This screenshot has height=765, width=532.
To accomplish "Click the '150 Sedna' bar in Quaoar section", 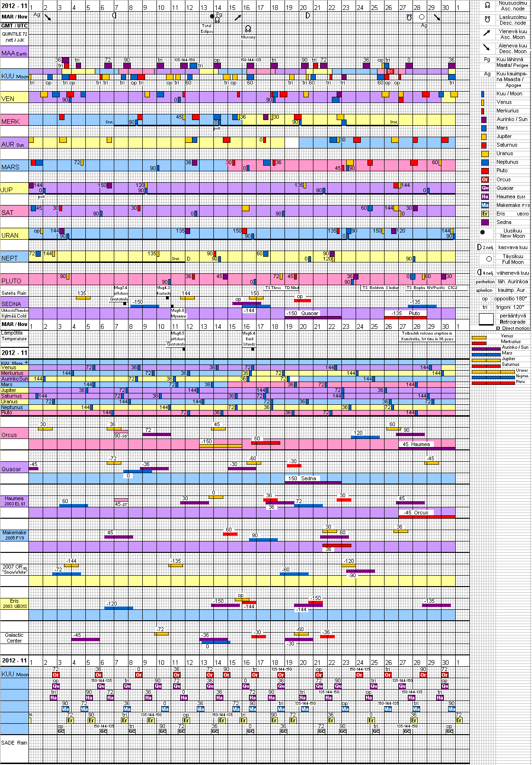I will pyautogui.click(x=312, y=479).
